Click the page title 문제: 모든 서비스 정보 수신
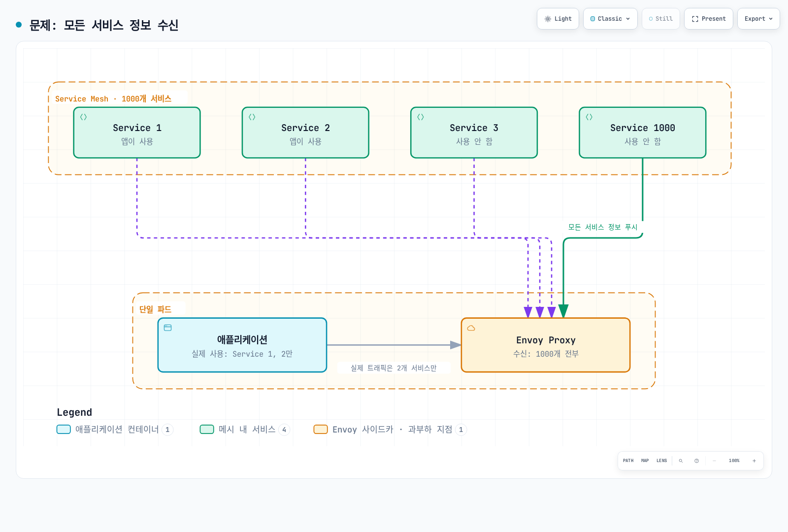This screenshot has height=532, width=788. pyautogui.click(x=103, y=25)
